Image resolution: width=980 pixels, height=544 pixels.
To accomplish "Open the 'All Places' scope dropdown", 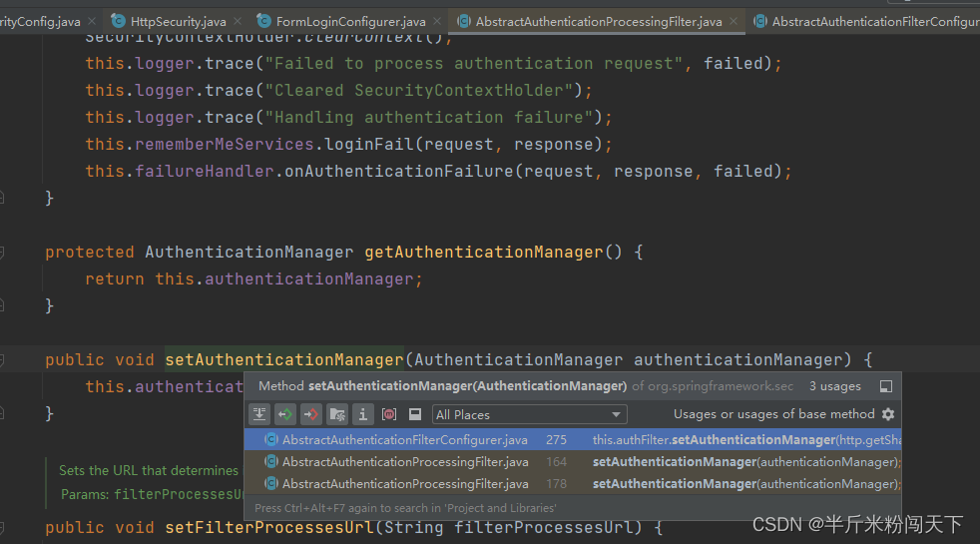I will click(x=529, y=414).
